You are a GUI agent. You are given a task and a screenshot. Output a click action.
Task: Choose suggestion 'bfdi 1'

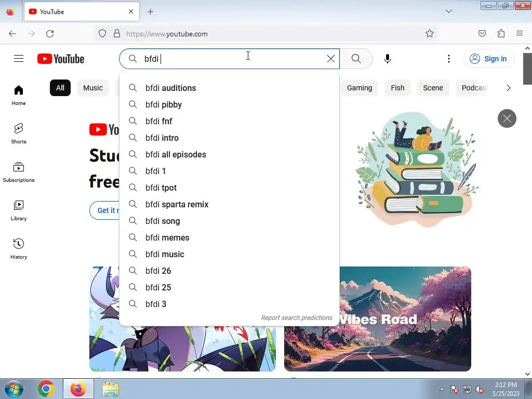pyautogui.click(x=229, y=171)
